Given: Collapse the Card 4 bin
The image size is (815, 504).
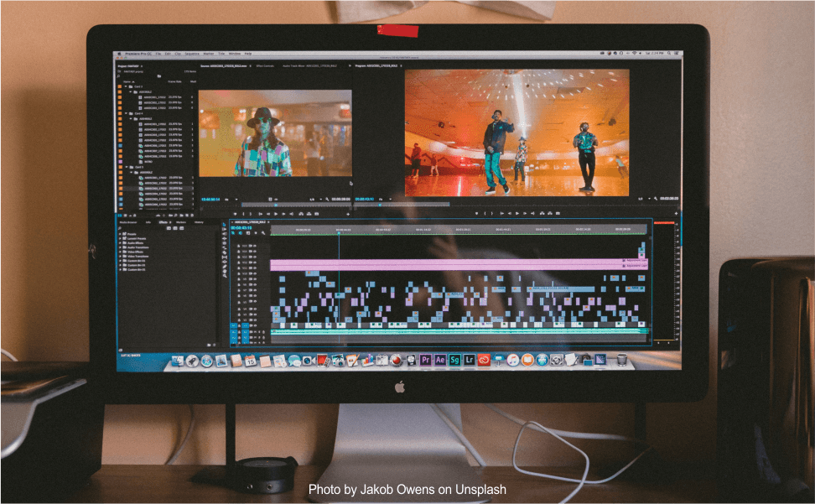Looking at the screenshot, I should click(x=126, y=113).
